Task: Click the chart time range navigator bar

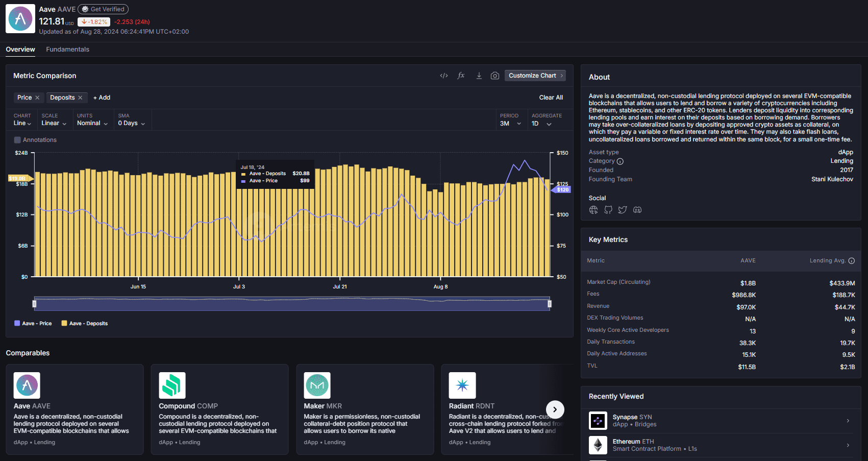Action: pyautogui.click(x=292, y=304)
